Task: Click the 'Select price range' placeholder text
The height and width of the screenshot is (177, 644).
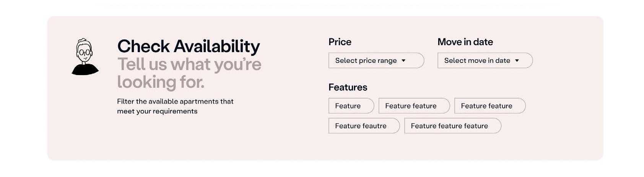Action: pyautogui.click(x=366, y=61)
